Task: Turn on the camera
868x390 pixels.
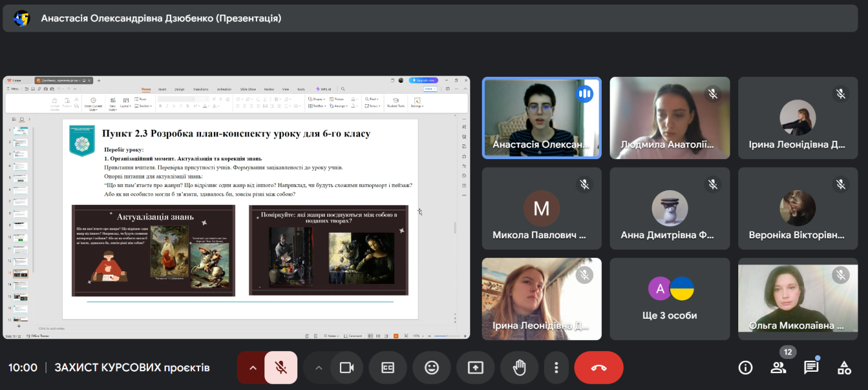Action: pos(347,367)
